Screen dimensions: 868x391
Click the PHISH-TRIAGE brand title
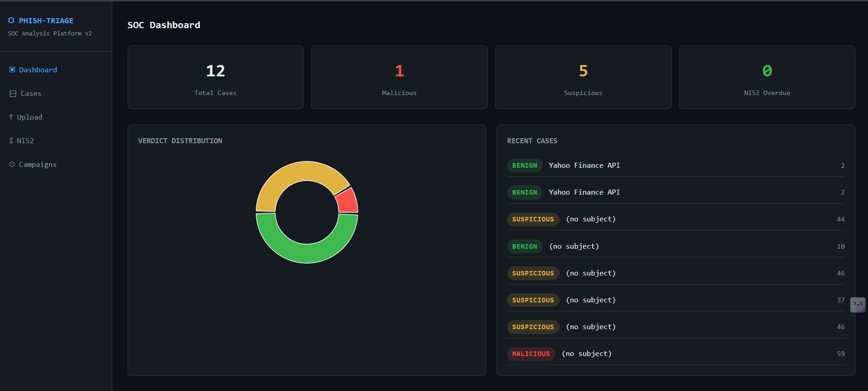pos(46,20)
